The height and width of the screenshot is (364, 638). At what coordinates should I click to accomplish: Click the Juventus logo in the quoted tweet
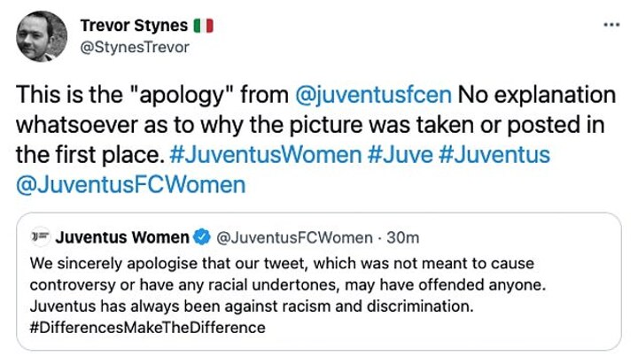(39, 237)
